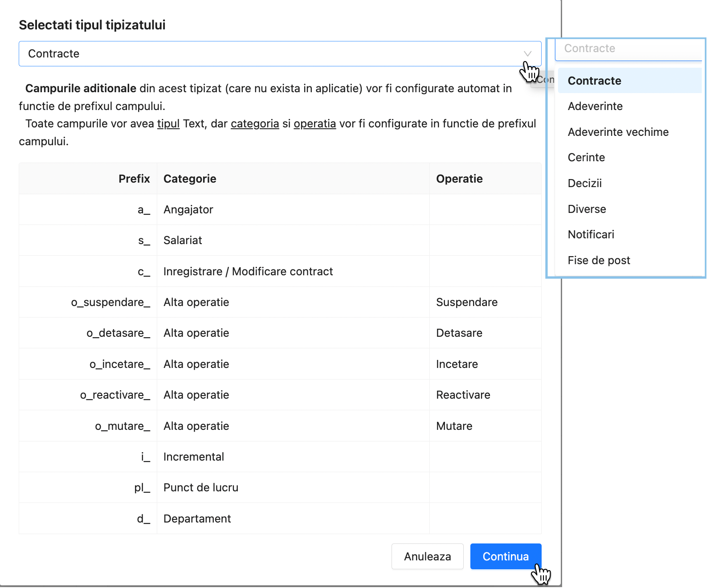Click the Continua button

coord(506,556)
